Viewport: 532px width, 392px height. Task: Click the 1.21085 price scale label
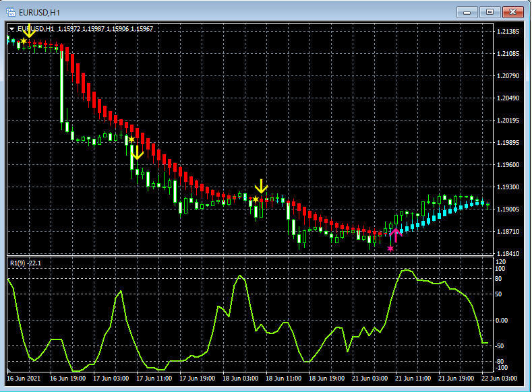coord(508,53)
